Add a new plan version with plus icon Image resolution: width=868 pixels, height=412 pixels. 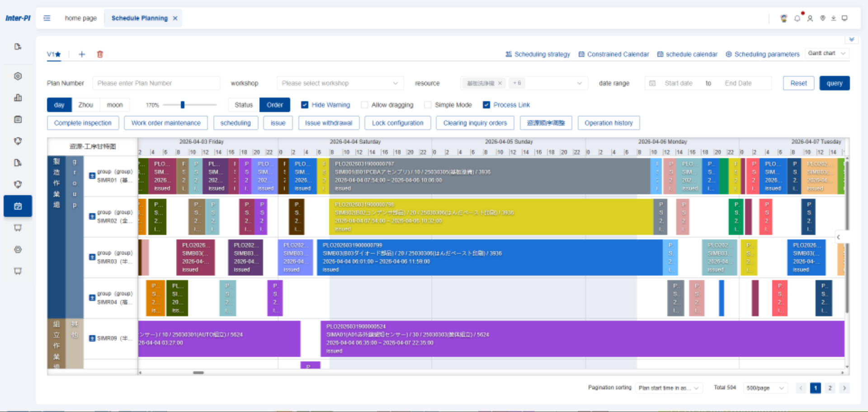pos(82,54)
